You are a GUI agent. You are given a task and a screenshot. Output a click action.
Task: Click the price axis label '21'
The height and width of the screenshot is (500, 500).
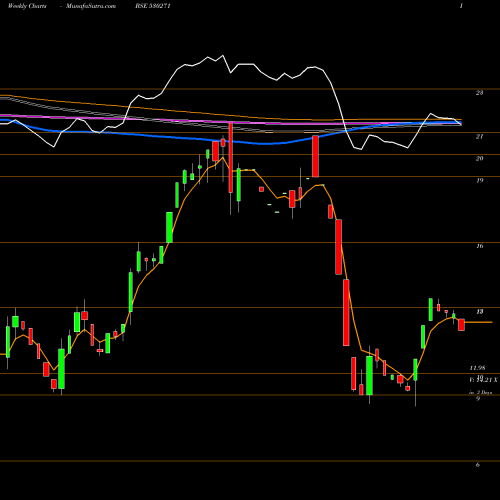tap(479, 136)
